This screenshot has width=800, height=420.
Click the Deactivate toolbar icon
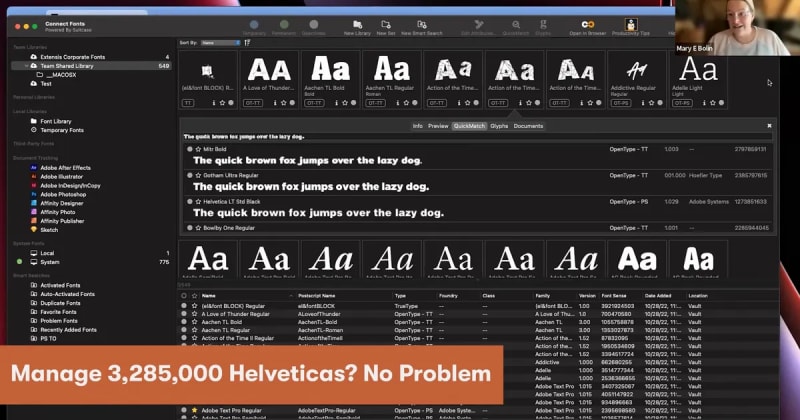tap(314, 24)
